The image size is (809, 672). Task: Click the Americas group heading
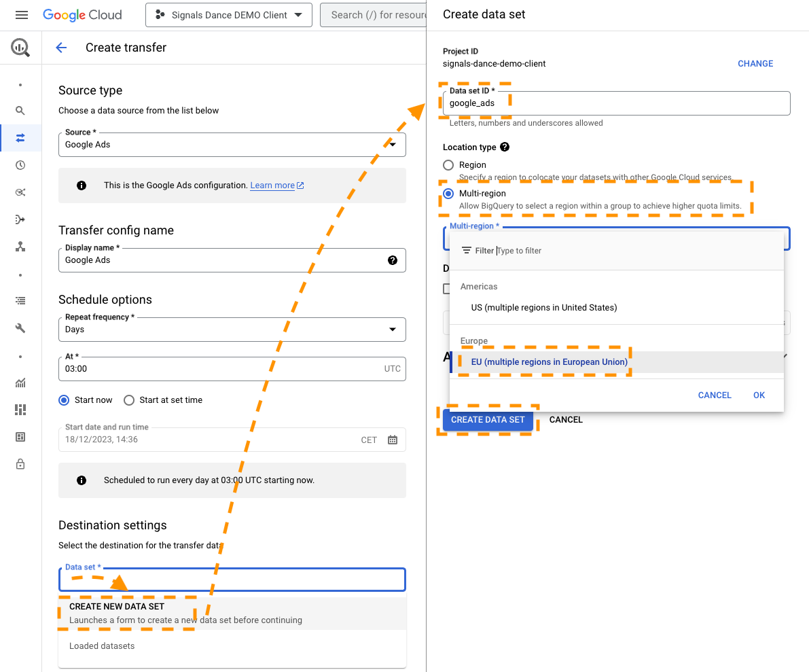[x=479, y=287]
